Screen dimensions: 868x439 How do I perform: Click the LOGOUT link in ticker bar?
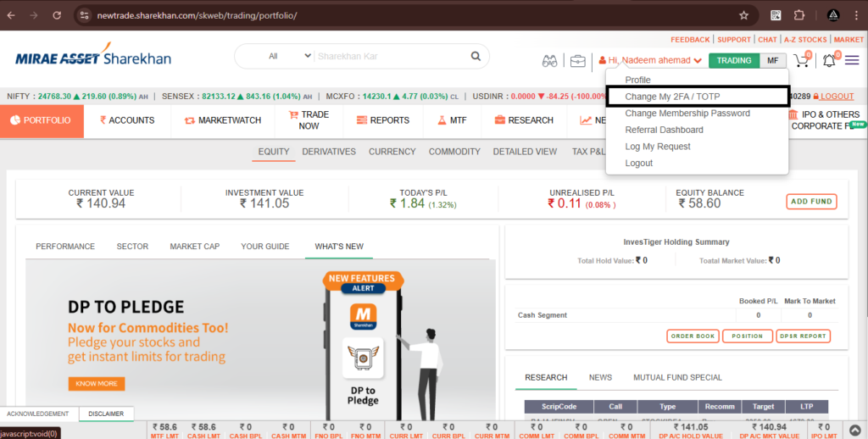(837, 97)
